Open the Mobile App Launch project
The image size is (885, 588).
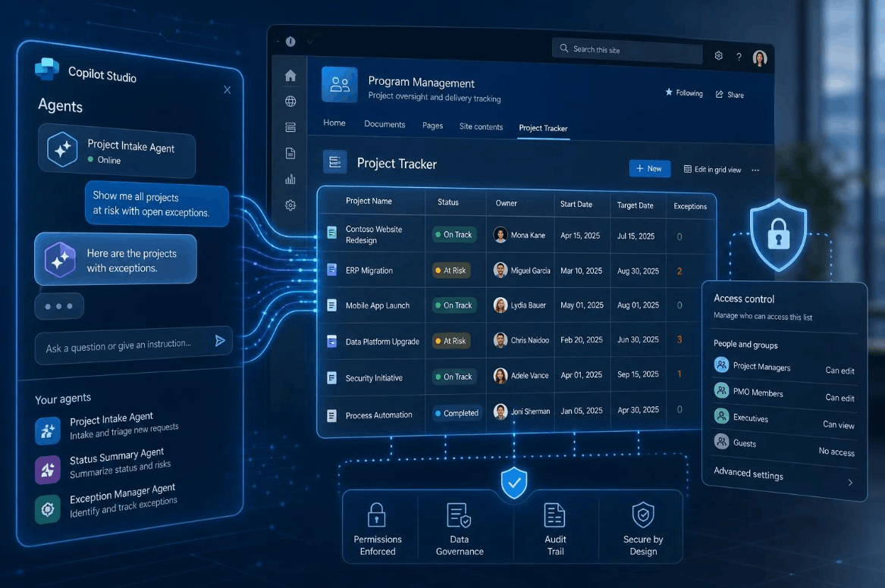[x=378, y=305]
